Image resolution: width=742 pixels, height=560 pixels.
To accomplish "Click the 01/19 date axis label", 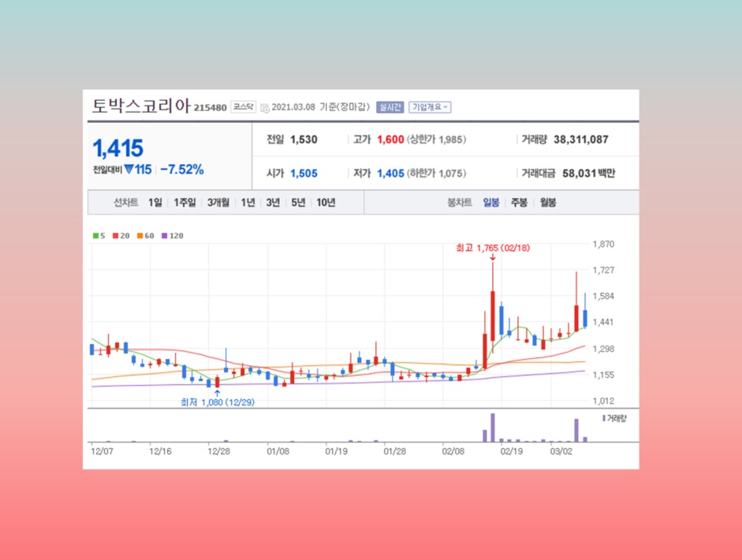I will coord(337,452).
